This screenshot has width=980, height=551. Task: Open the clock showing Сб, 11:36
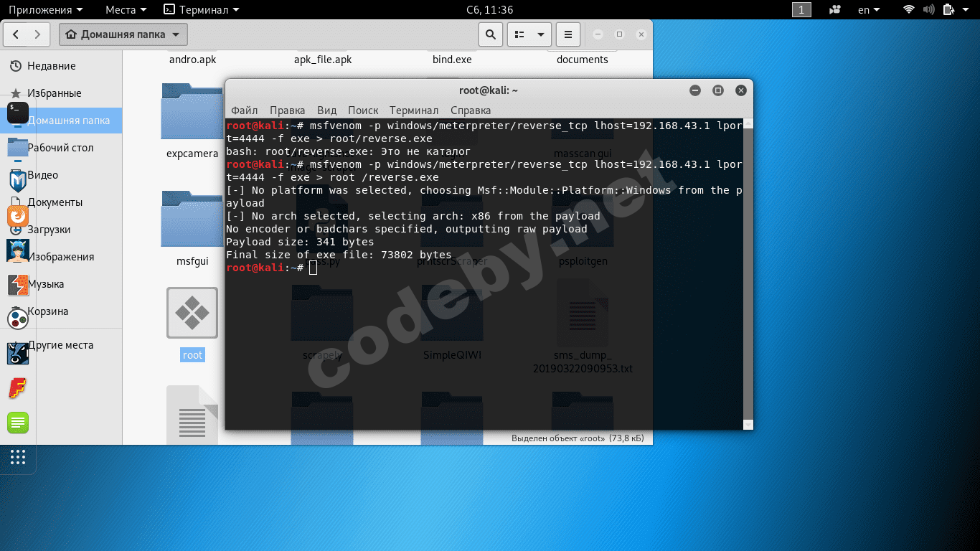tap(489, 10)
